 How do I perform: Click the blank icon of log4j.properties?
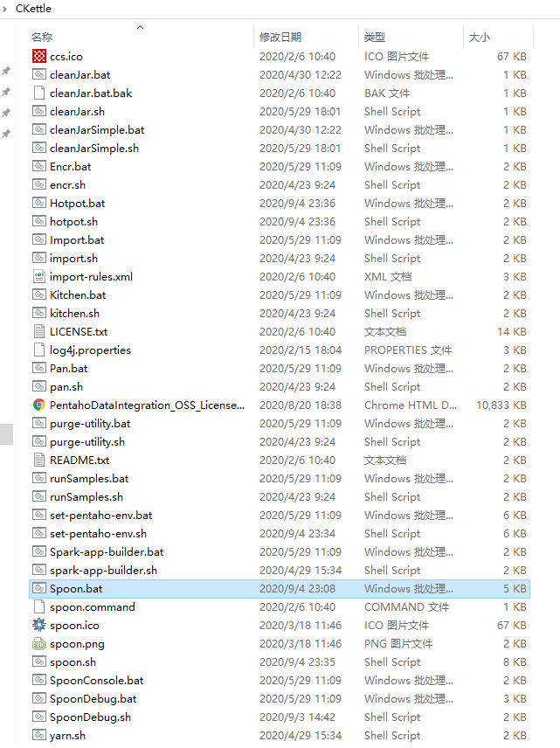[38, 350]
